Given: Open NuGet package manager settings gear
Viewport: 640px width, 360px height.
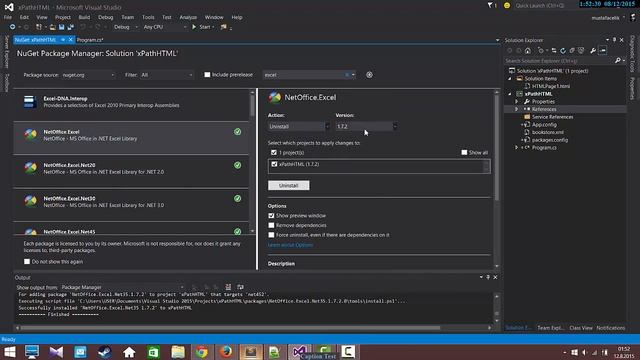Looking at the screenshot, I should pos(369,75).
